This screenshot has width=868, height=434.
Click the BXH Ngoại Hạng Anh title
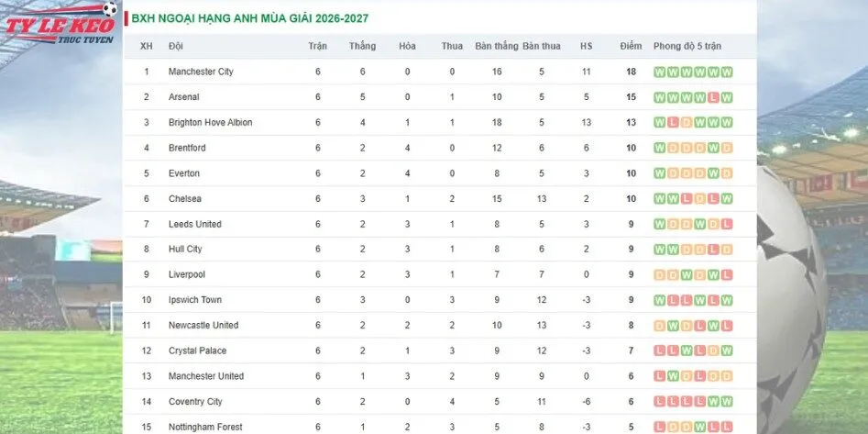[x=250, y=19]
